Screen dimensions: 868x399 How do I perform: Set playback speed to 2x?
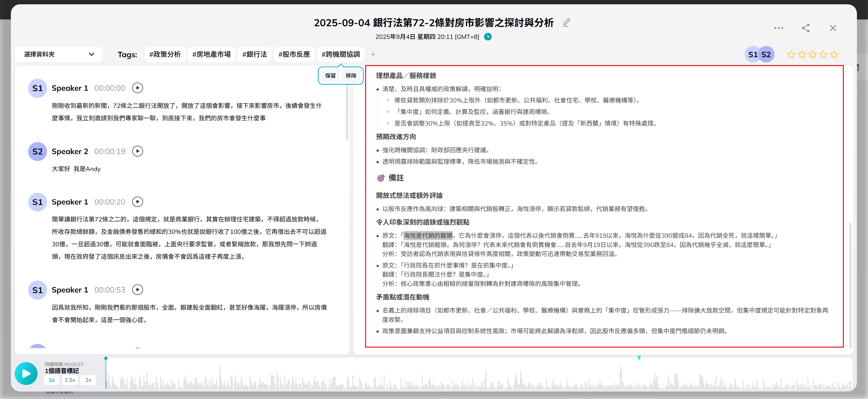tap(88, 380)
